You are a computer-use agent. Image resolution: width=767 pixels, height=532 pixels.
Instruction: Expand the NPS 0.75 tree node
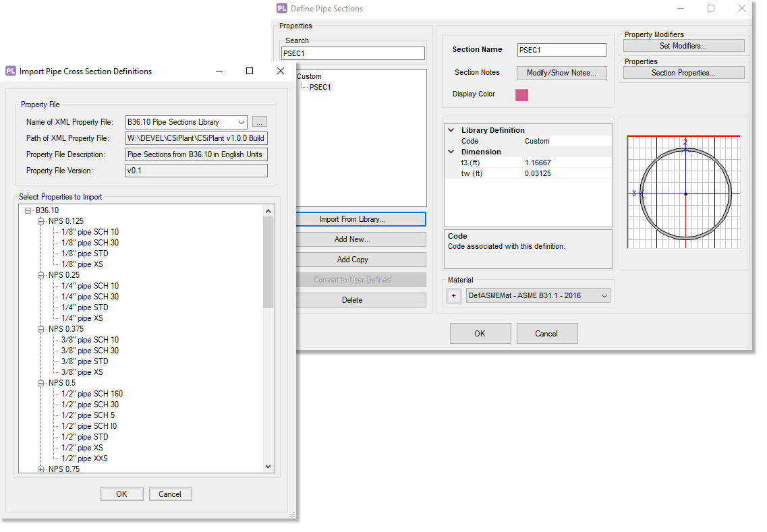click(41, 469)
